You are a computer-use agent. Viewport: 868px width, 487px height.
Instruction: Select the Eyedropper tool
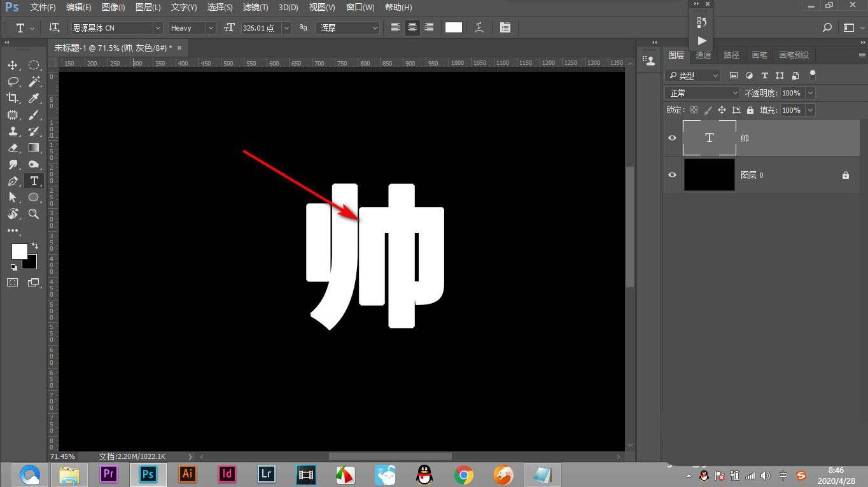(34, 98)
